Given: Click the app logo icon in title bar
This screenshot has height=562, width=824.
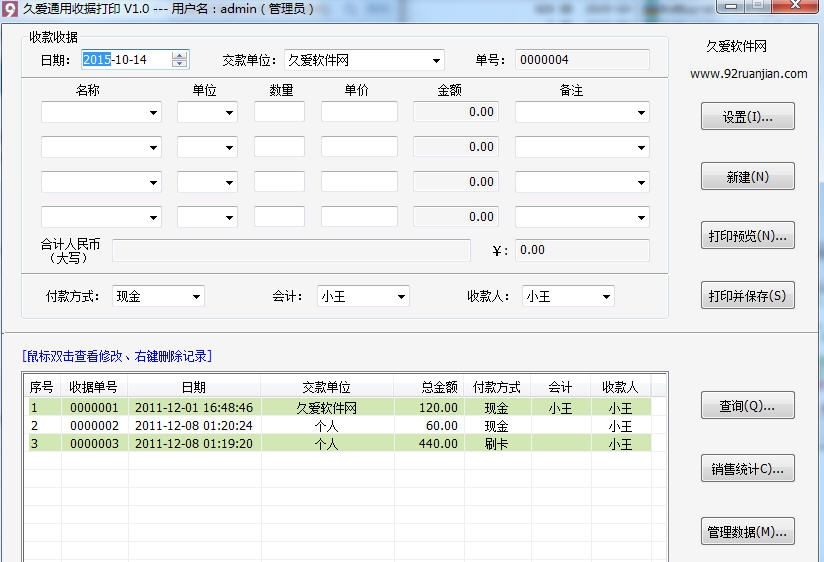Looking at the screenshot, I should [9, 9].
